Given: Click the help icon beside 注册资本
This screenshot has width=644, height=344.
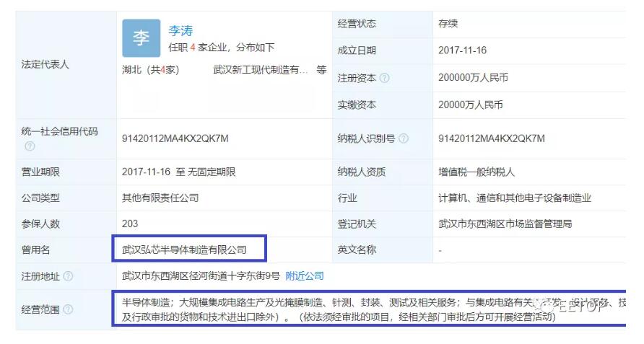Looking at the screenshot, I should [384, 78].
